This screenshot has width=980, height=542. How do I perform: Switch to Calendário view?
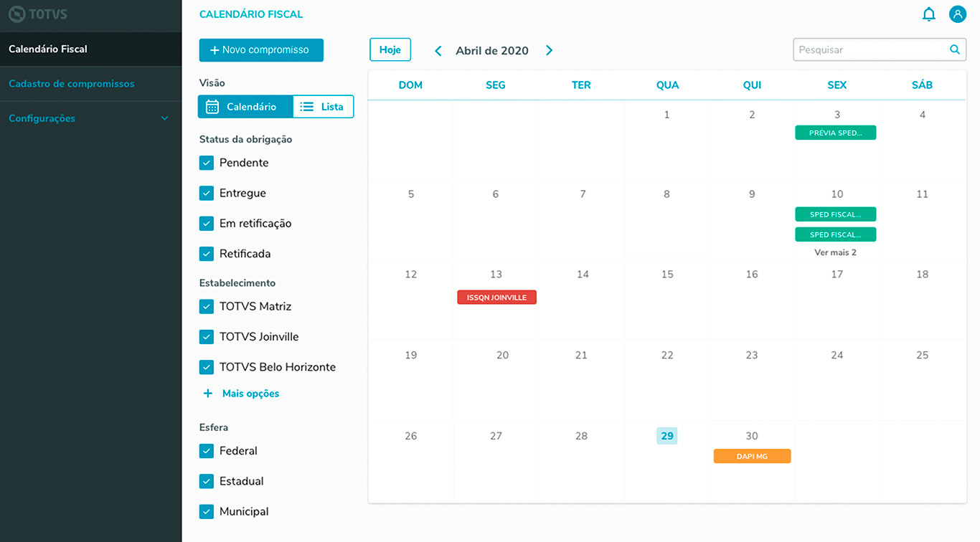tap(245, 107)
